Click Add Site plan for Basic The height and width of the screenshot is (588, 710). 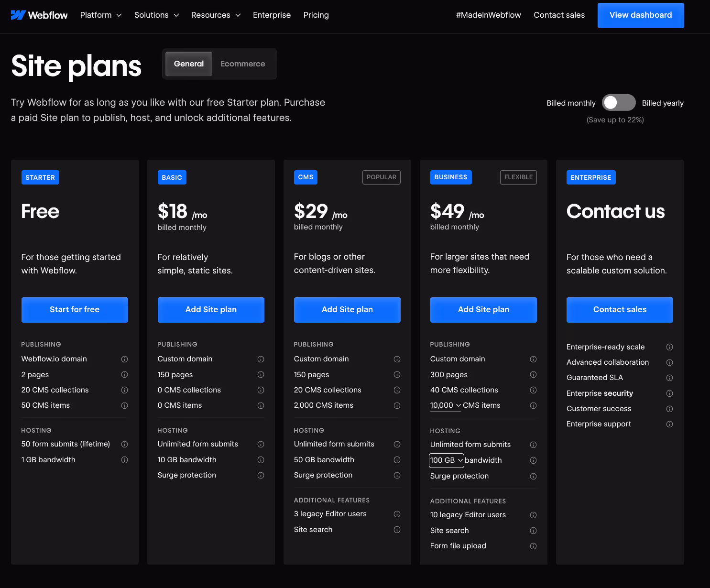pos(211,310)
